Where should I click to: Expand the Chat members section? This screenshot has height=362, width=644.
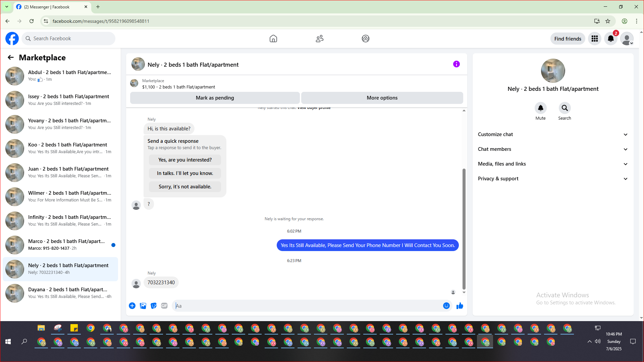click(553, 149)
